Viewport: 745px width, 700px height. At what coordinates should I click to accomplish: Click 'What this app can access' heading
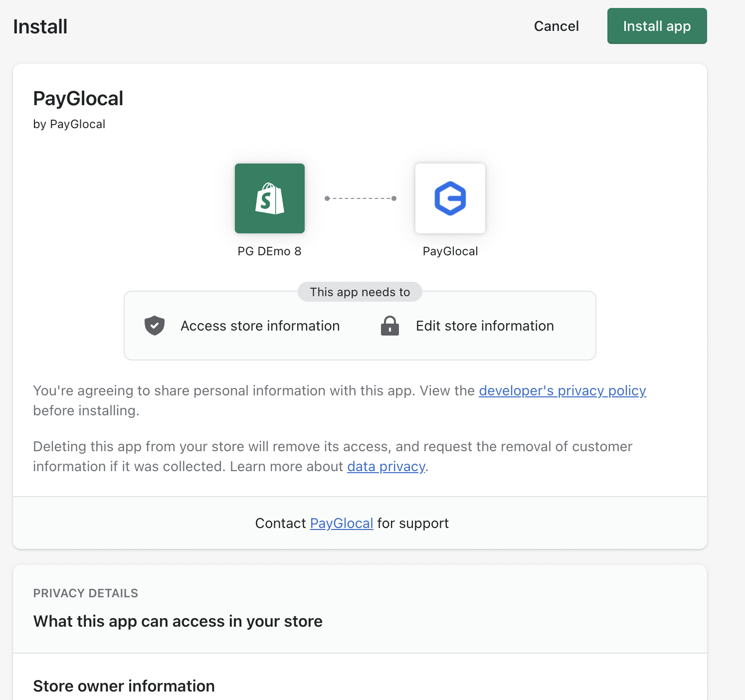click(178, 621)
